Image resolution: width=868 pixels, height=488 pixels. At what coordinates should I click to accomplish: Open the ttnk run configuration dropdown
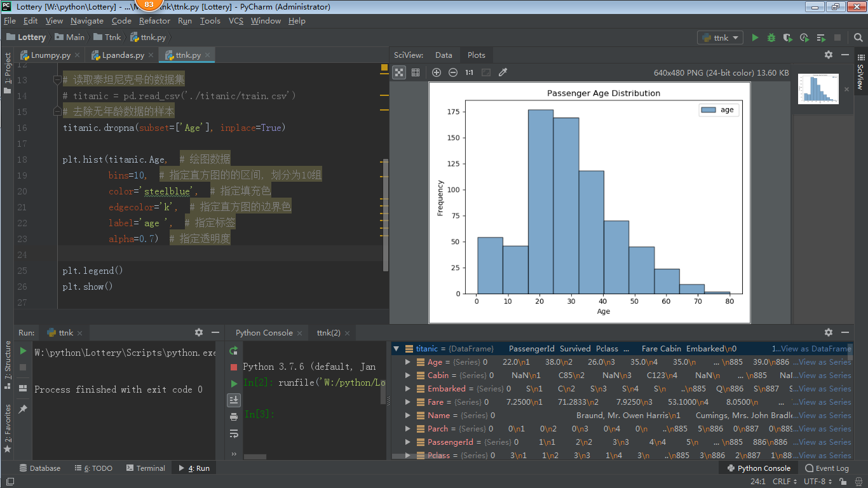pos(720,37)
